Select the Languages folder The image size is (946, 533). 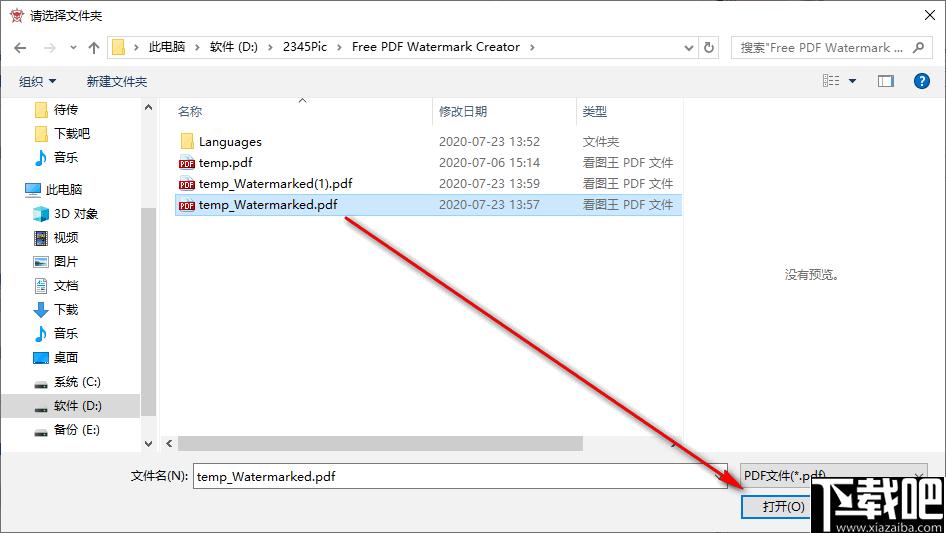230,142
